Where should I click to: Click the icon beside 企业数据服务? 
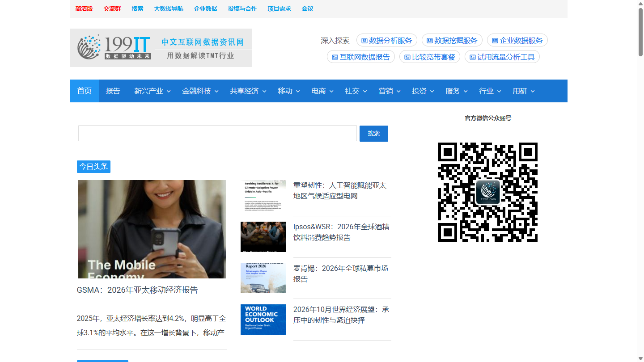click(x=495, y=41)
